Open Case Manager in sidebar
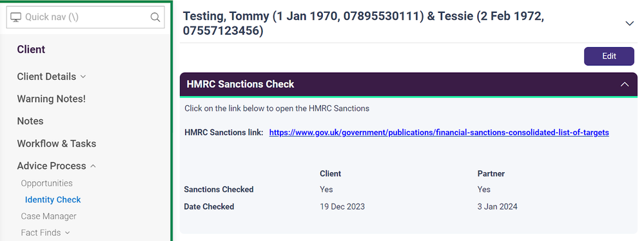644x241 pixels. [x=48, y=216]
